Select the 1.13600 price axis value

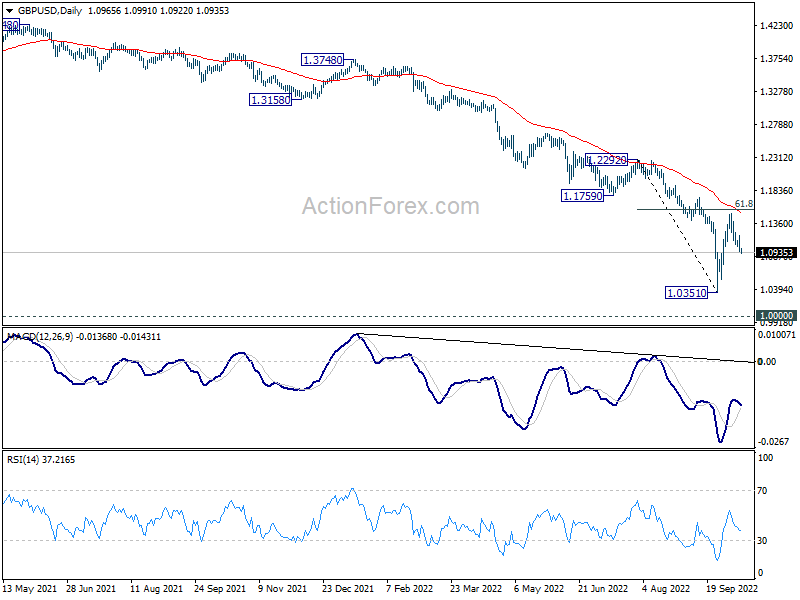click(777, 223)
